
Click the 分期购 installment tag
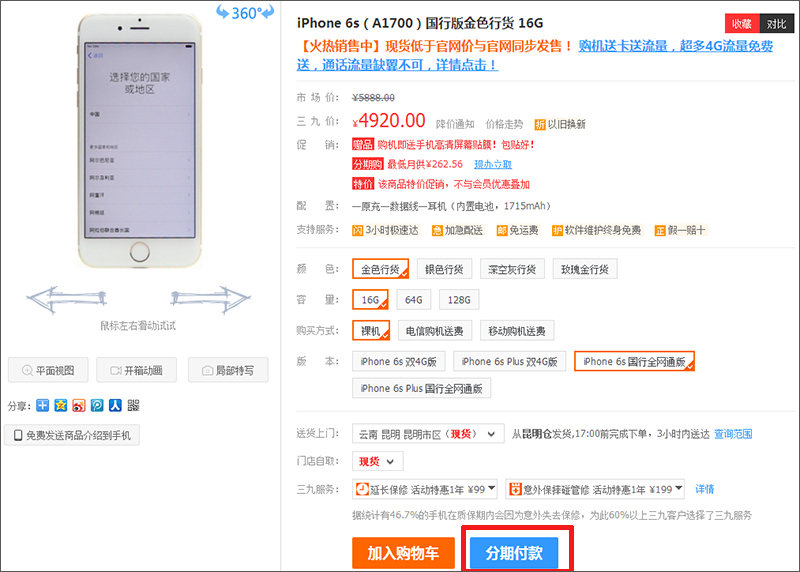[367, 164]
